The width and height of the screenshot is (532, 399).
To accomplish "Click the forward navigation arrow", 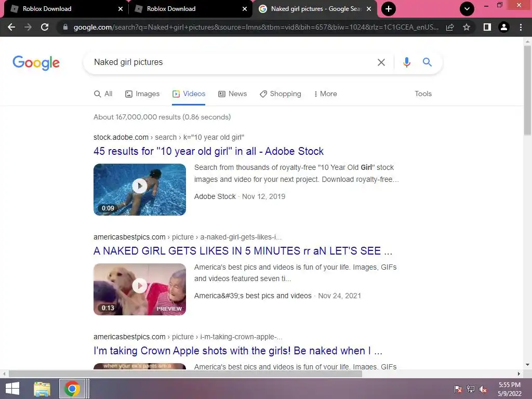I will pyautogui.click(x=28, y=27).
